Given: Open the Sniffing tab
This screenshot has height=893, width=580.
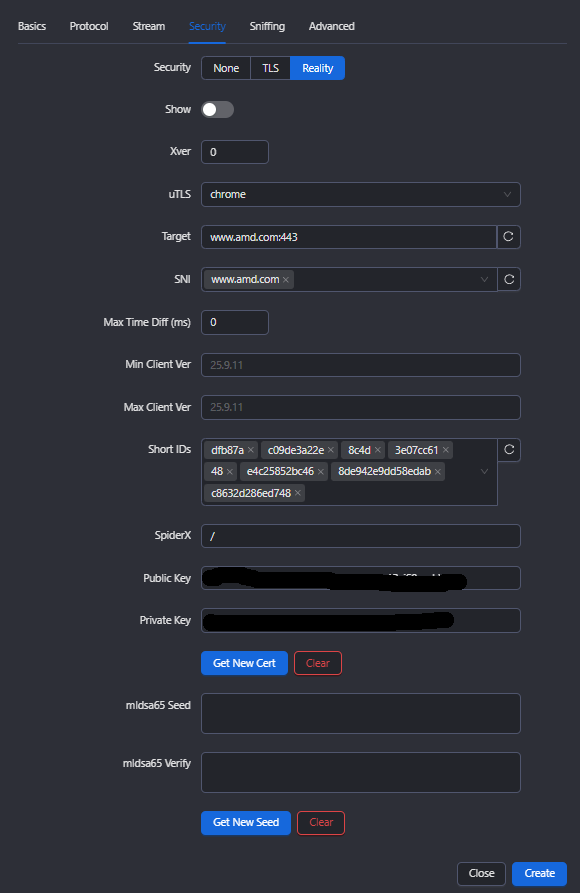Looking at the screenshot, I should coord(267,26).
